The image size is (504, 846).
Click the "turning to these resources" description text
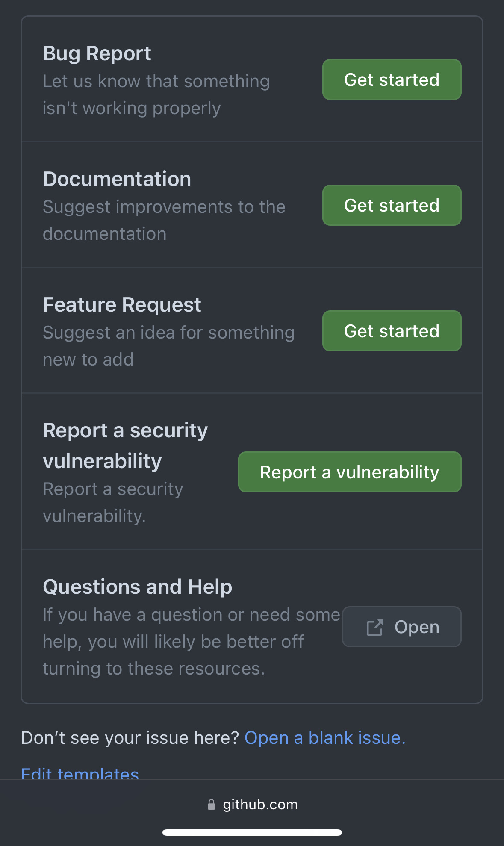pyautogui.click(x=154, y=669)
